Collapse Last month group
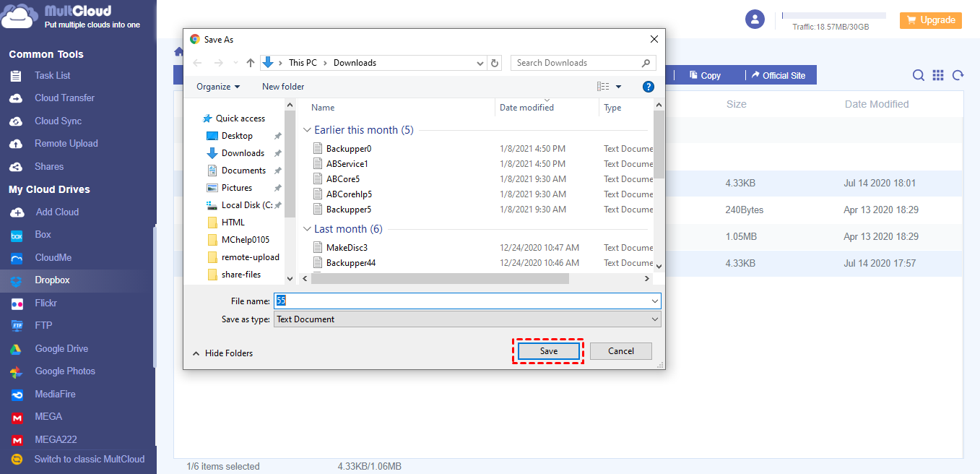Image resolution: width=980 pixels, height=474 pixels. [308, 229]
